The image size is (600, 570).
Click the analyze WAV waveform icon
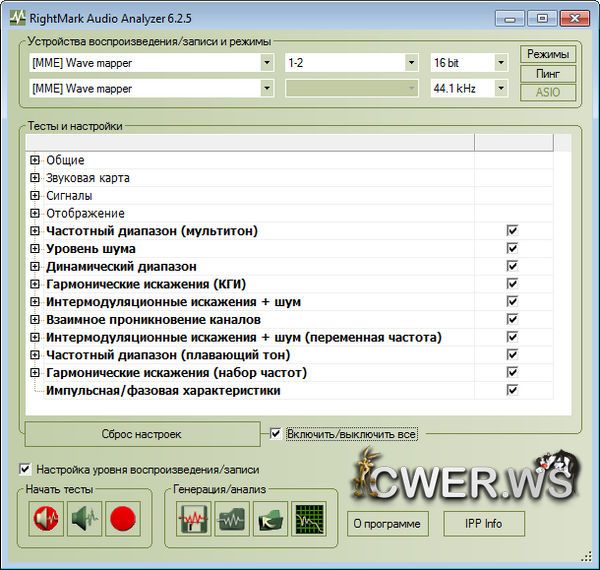point(231,520)
